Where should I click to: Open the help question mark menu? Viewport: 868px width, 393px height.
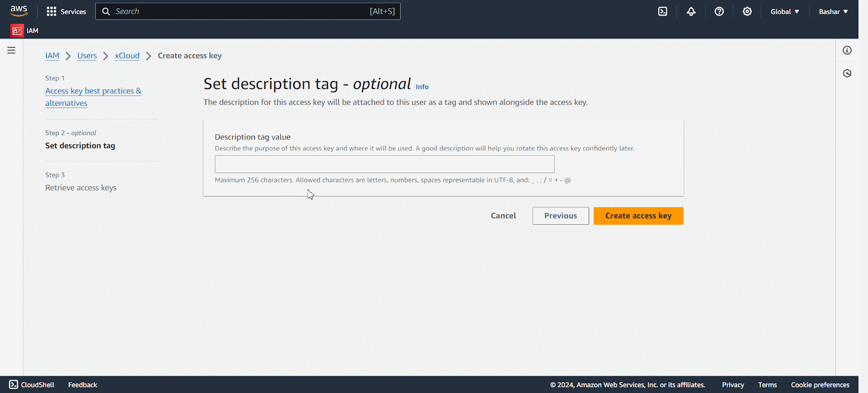tap(719, 11)
